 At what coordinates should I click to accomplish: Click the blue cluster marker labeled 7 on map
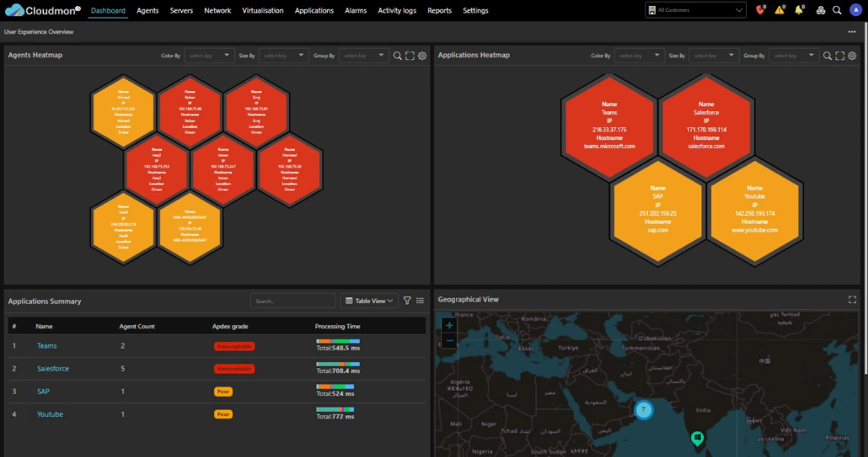[x=644, y=410]
